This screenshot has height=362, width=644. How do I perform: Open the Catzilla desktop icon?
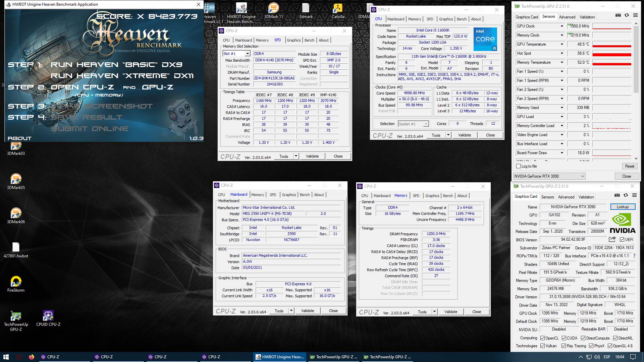tap(338, 11)
